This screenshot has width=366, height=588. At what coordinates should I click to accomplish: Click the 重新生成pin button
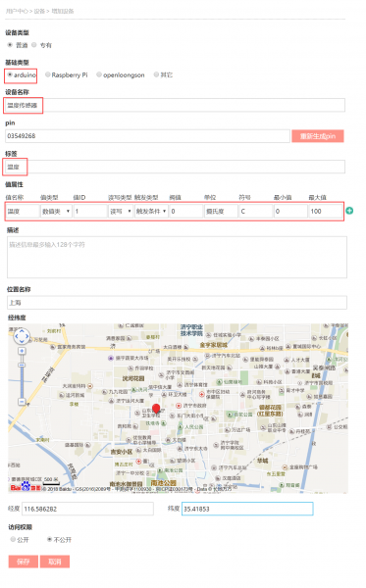(318, 136)
